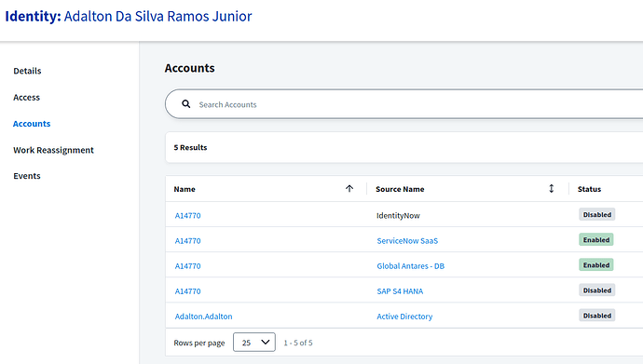The width and height of the screenshot is (643, 364).
Task: Click the search magnifier icon
Action: pyautogui.click(x=185, y=104)
